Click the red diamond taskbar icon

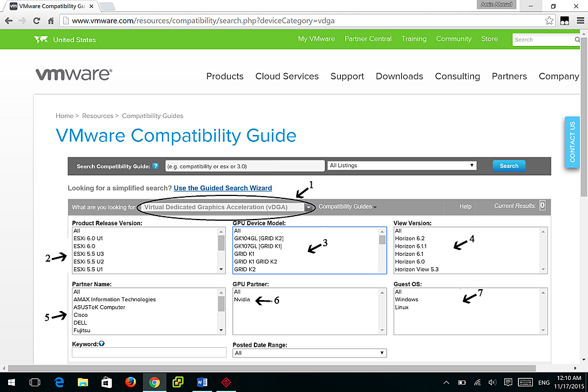click(x=226, y=382)
